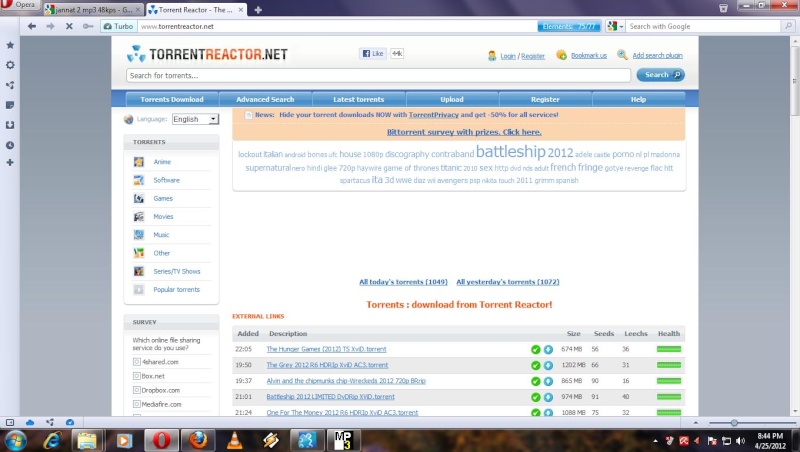Click download icon for The Grey torrent
The image size is (800, 452).
[548, 365]
